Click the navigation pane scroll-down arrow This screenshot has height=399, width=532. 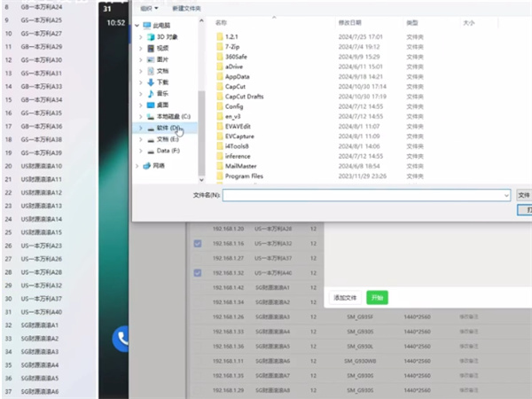click(x=201, y=180)
